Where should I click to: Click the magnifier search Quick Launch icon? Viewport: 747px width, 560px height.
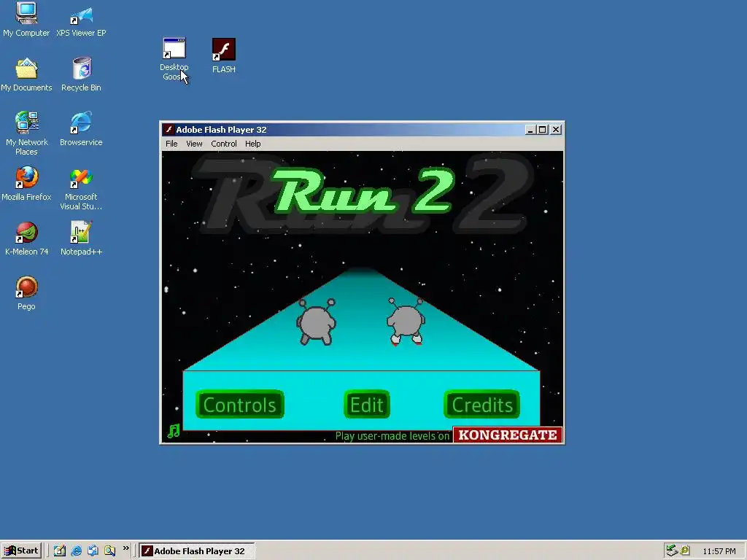pyautogui.click(x=110, y=551)
